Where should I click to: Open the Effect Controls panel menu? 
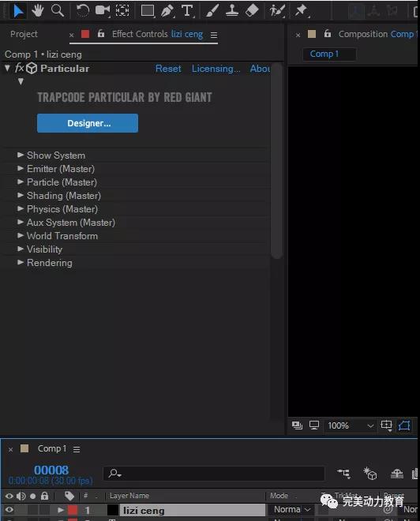coord(214,35)
